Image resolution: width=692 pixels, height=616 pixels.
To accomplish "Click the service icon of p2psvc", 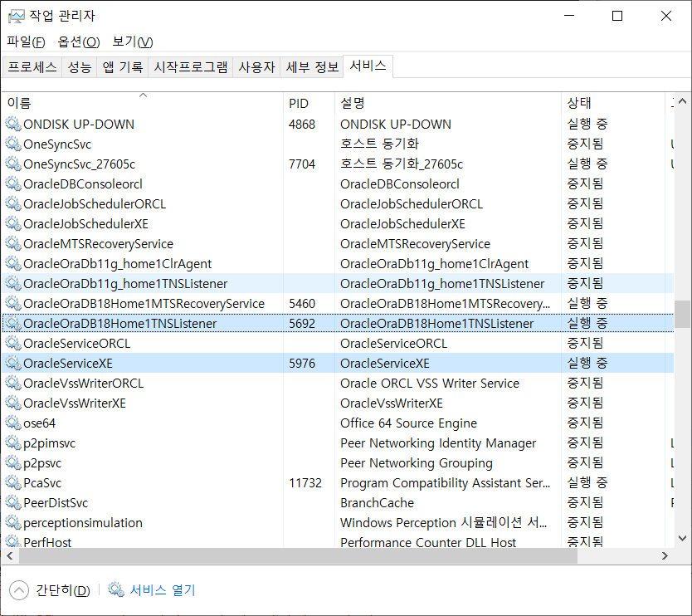I will pyautogui.click(x=13, y=462).
